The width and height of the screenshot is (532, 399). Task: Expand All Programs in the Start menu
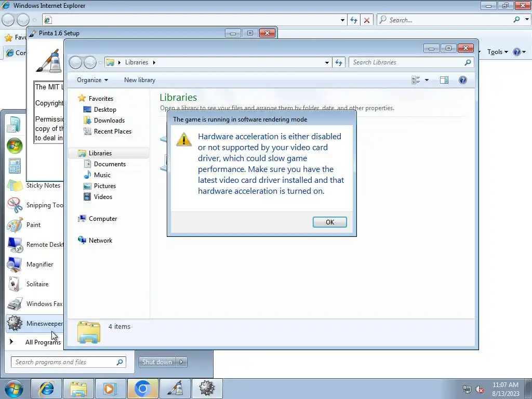[x=35, y=342]
